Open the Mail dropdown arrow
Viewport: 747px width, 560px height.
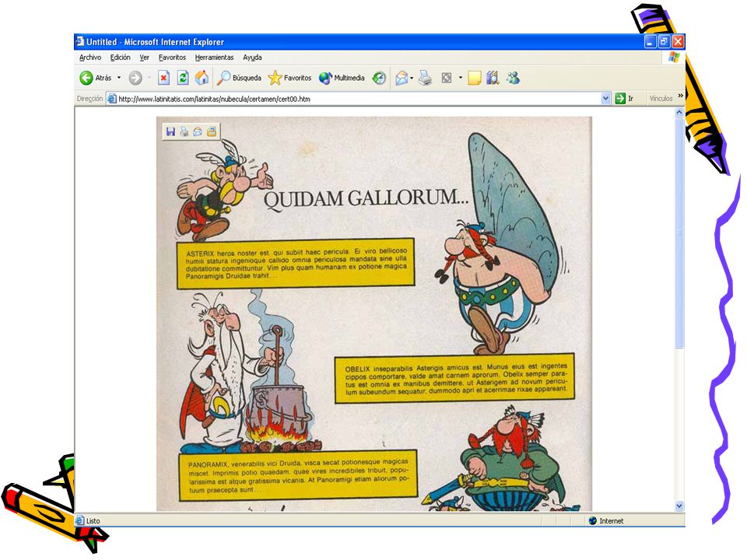click(x=412, y=78)
